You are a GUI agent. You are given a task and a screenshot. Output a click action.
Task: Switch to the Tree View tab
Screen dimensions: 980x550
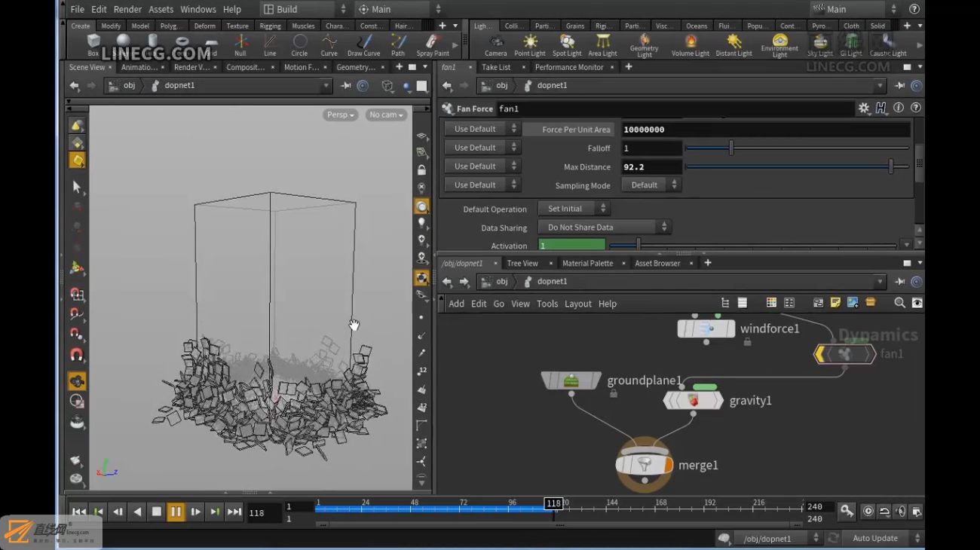tap(522, 263)
